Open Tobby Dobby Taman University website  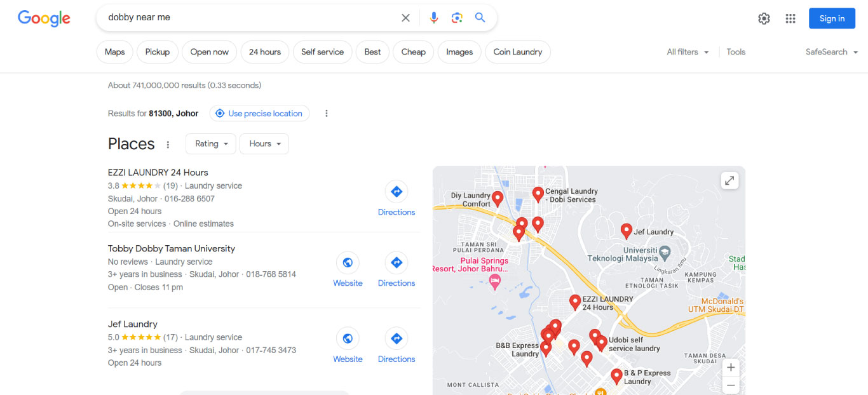pos(348,269)
